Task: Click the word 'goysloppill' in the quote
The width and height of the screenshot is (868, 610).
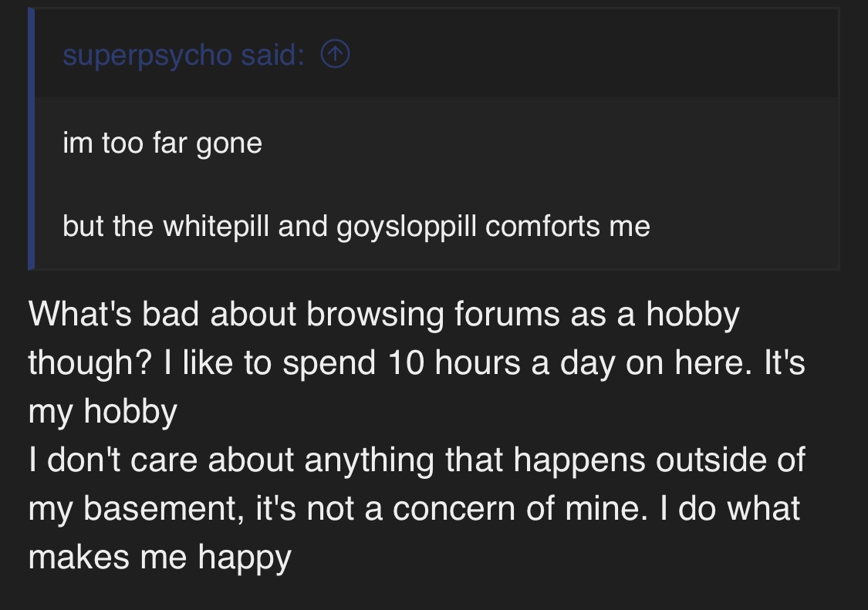Action: [x=407, y=227]
